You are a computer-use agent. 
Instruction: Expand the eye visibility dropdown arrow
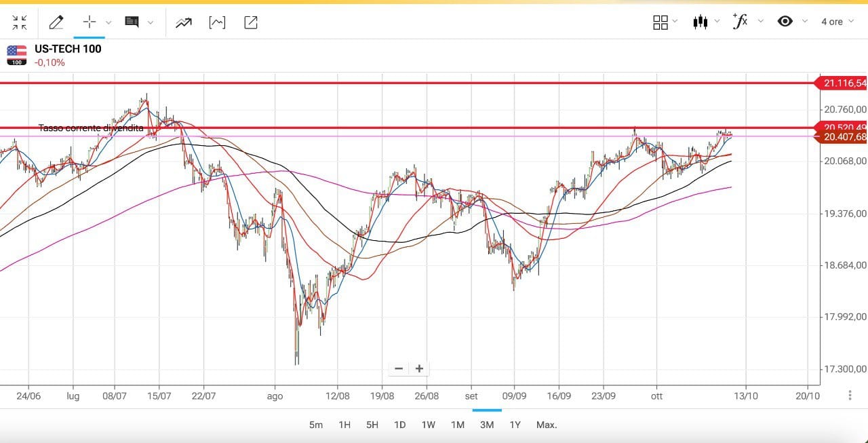coord(805,21)
